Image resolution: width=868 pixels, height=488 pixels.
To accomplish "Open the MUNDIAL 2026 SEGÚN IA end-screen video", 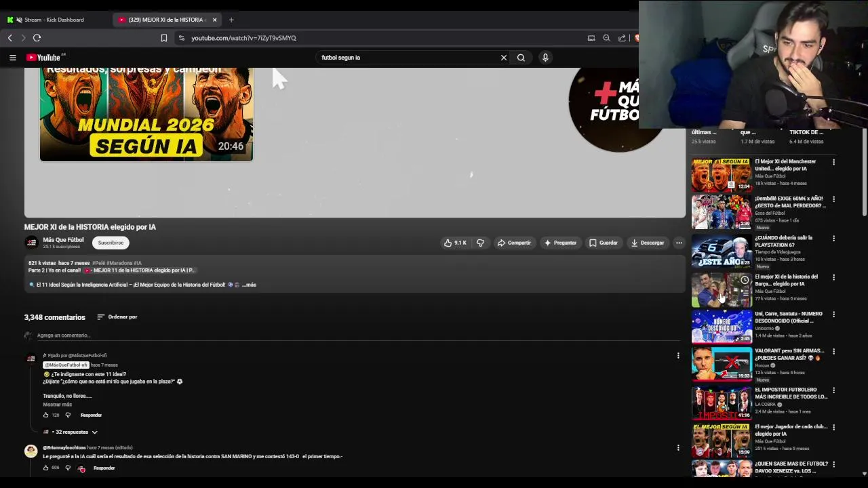I will point(146,114).
